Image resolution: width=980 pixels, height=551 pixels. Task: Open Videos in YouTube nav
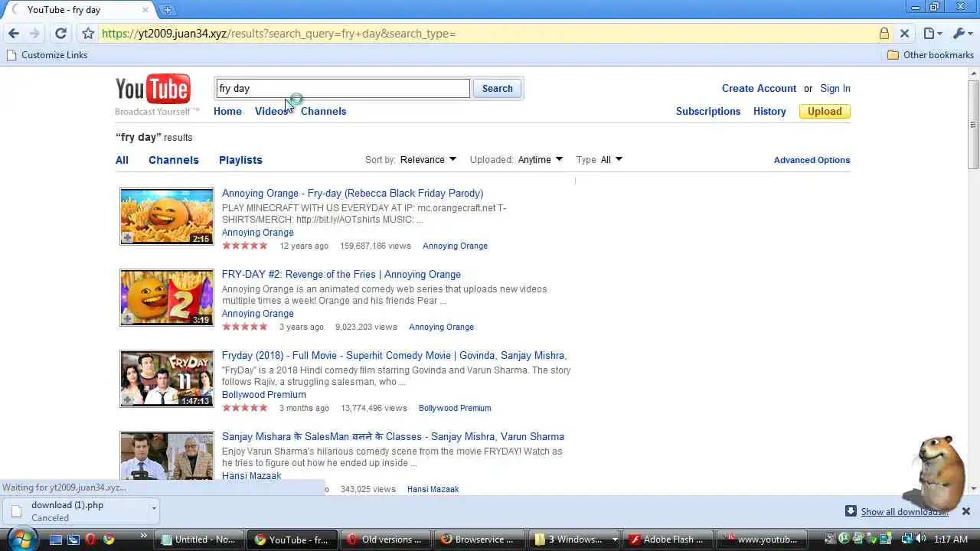[272, 111]
